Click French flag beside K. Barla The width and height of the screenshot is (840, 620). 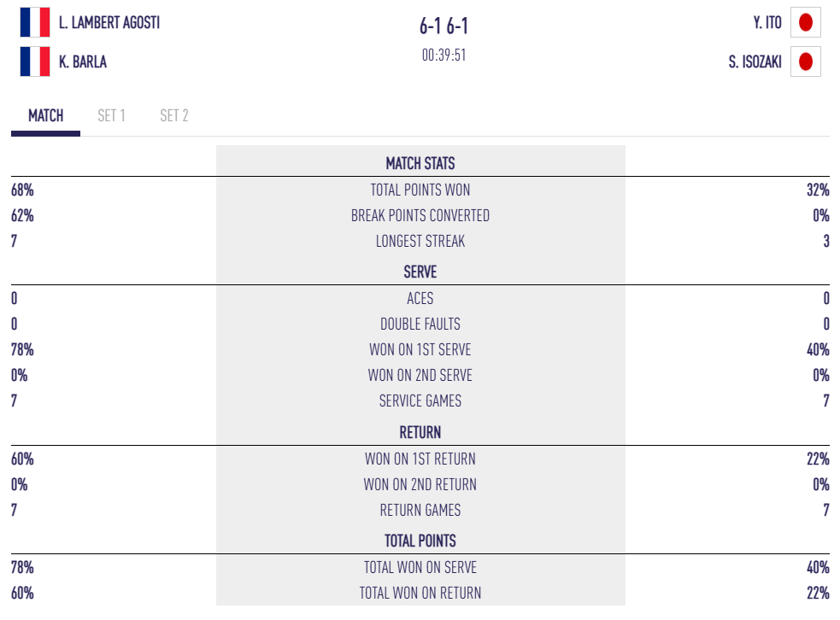(35, 61)
